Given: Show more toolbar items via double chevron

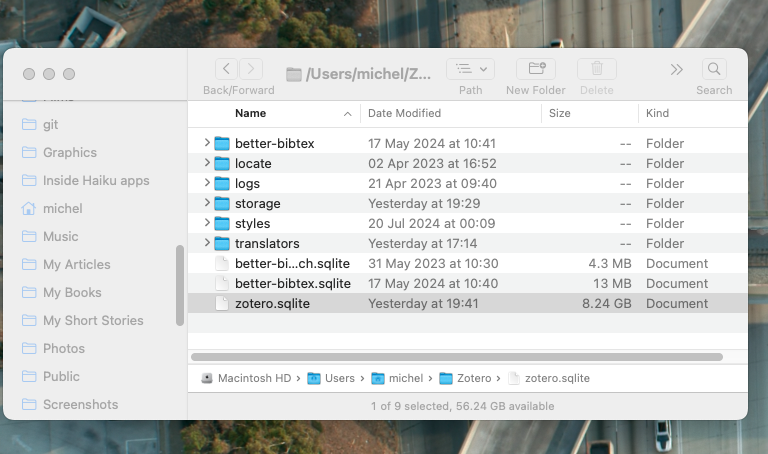Looking at the screenshot, I should tap(676, 70).
